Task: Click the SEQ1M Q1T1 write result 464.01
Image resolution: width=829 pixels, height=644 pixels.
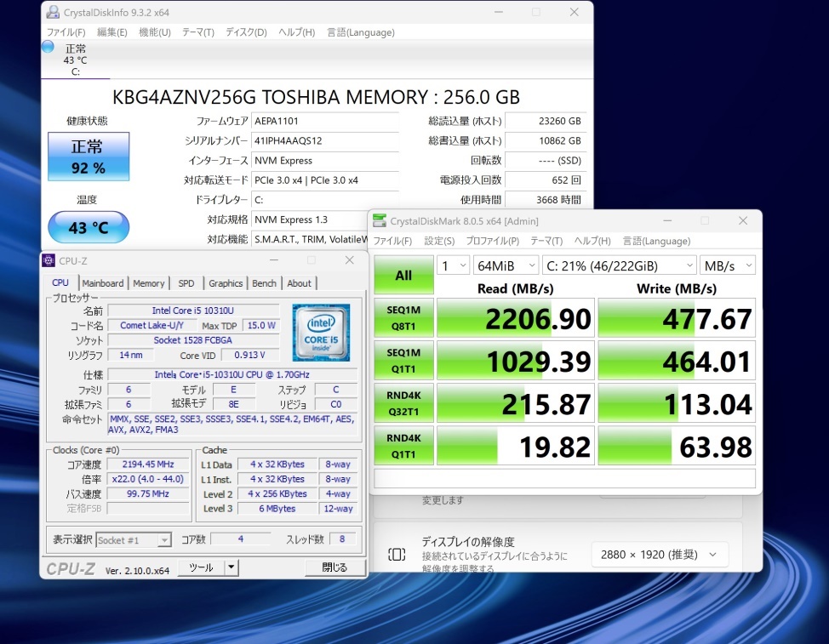Action: (677, 361)
